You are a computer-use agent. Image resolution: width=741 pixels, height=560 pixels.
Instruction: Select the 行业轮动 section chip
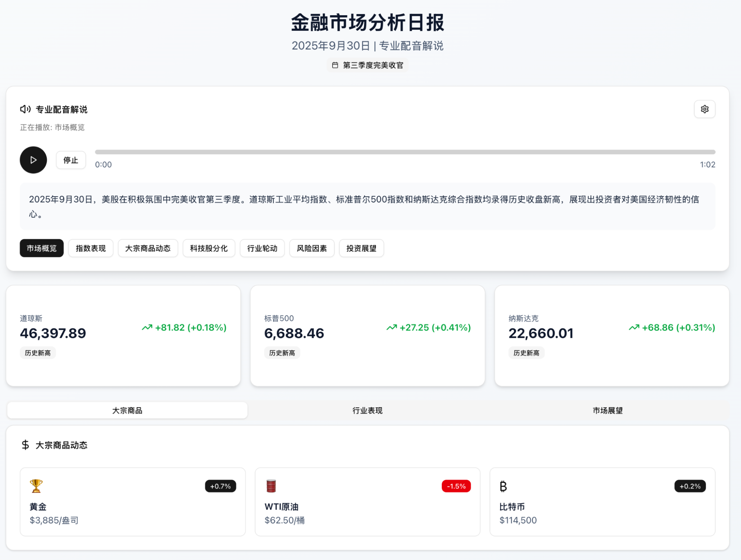coord(262,248)
